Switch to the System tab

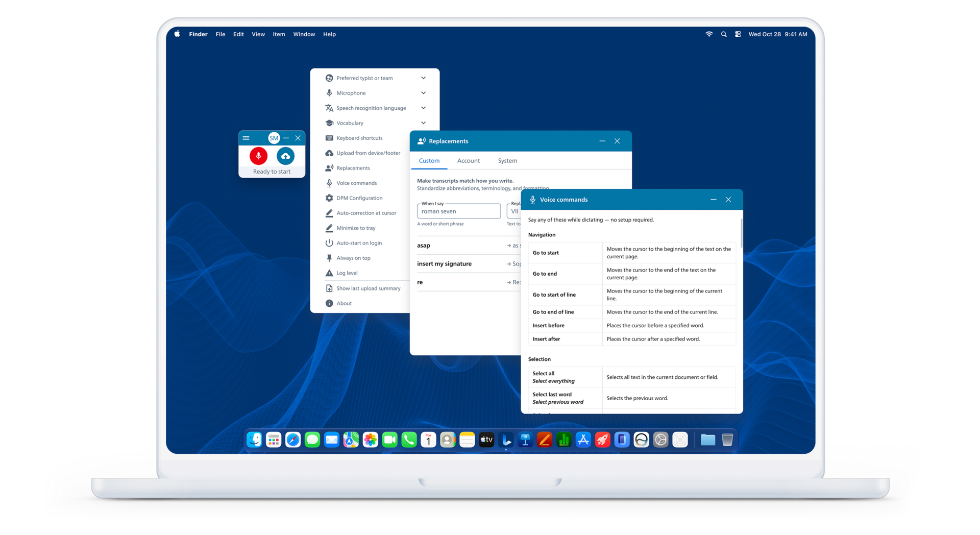click(507, 161)
